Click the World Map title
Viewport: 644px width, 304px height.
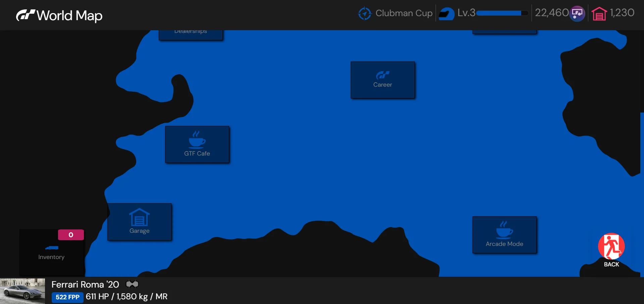click(x=69, y=15)
